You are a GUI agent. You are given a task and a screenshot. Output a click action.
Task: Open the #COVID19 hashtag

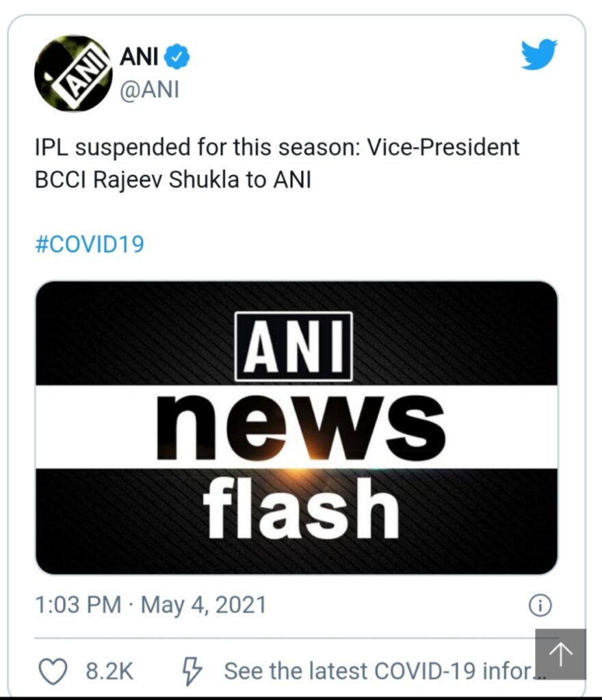coord(90,245)
